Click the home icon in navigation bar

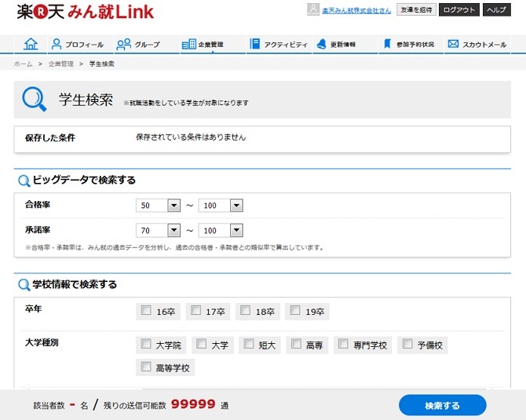point(31,45)
